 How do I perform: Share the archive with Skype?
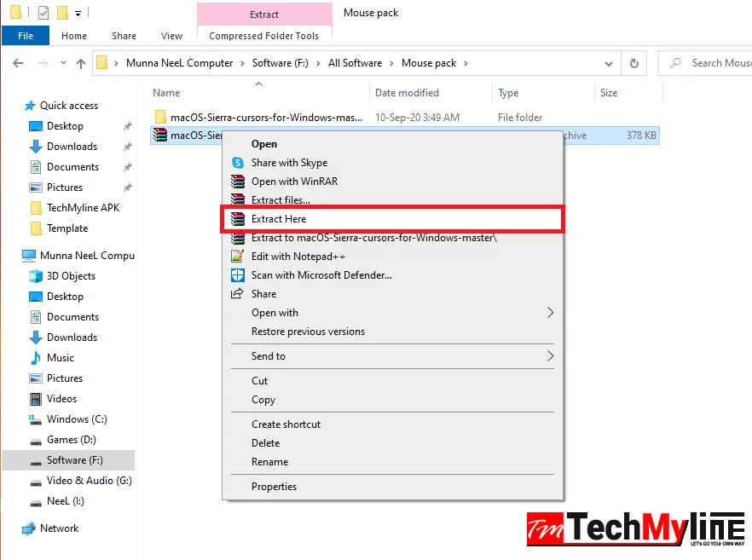290,162
